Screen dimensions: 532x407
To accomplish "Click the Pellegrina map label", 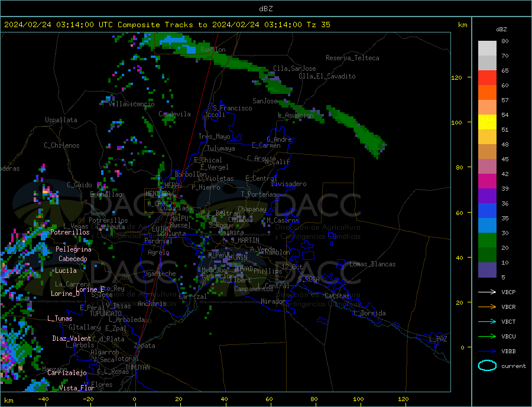I will pos(73,249).
